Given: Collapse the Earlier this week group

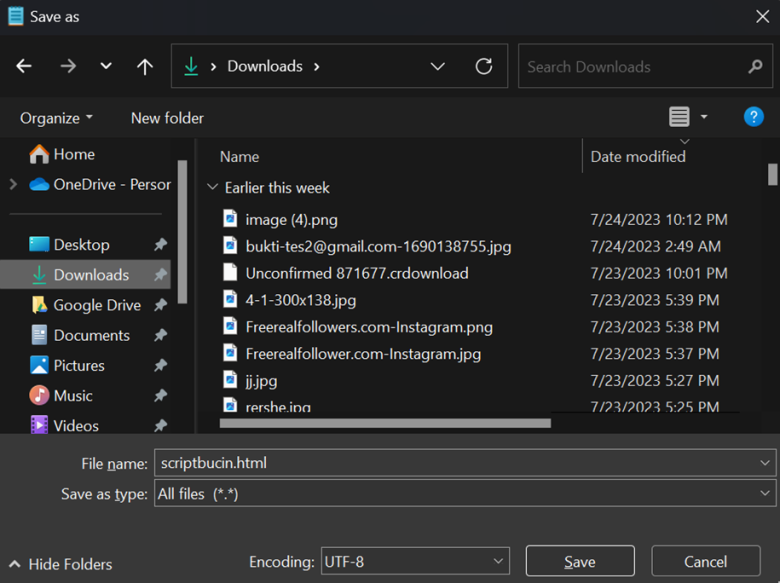Looking at the screenshot, I should tap(212, 187).
